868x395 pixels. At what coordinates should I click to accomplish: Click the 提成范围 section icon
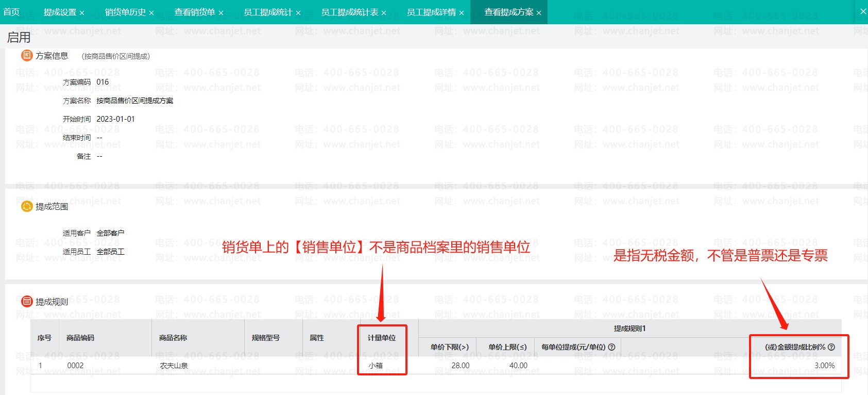click(27, 206)
